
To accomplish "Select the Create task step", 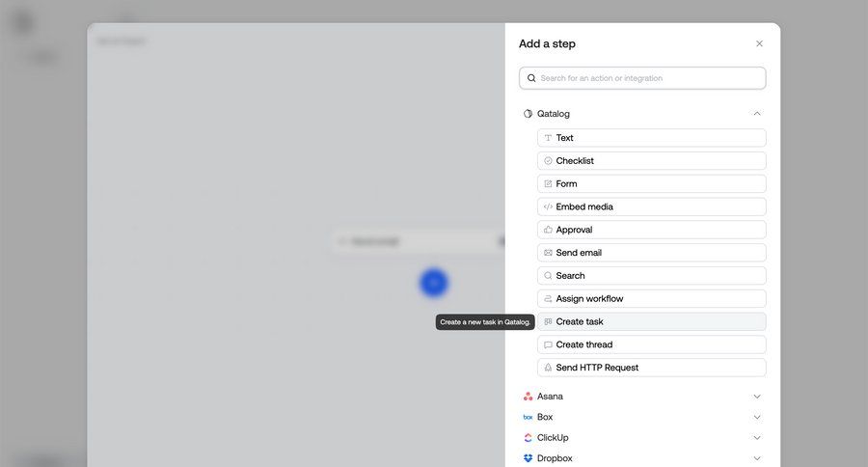I will pyautogui.click(x=652, y=321).
